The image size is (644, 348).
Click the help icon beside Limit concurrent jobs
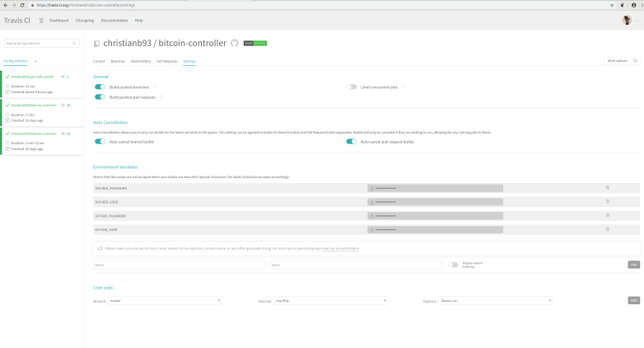click(x=403, y=87)
